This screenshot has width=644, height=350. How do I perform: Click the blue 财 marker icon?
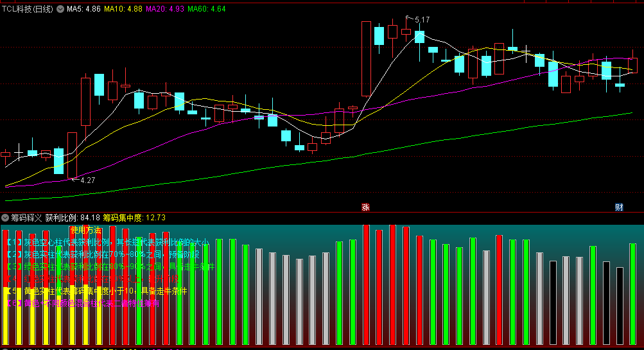tap(619, 207)
